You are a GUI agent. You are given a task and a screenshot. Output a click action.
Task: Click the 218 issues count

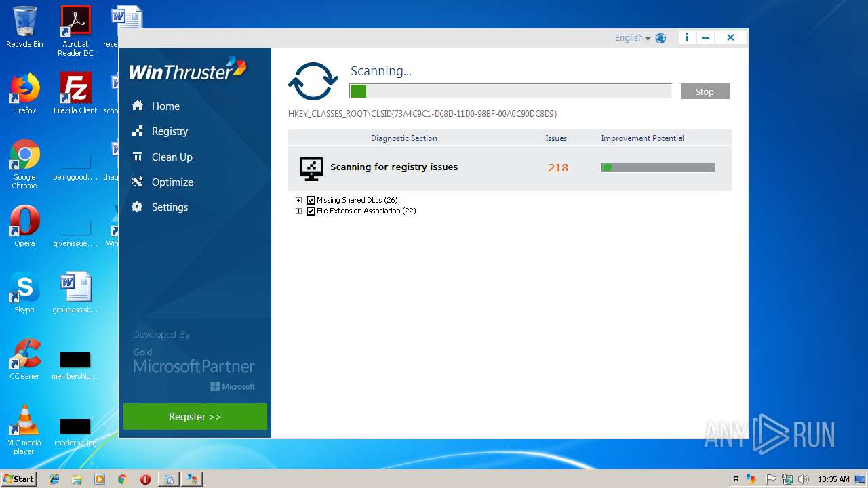pyautogui.click(x=558, y=167)
